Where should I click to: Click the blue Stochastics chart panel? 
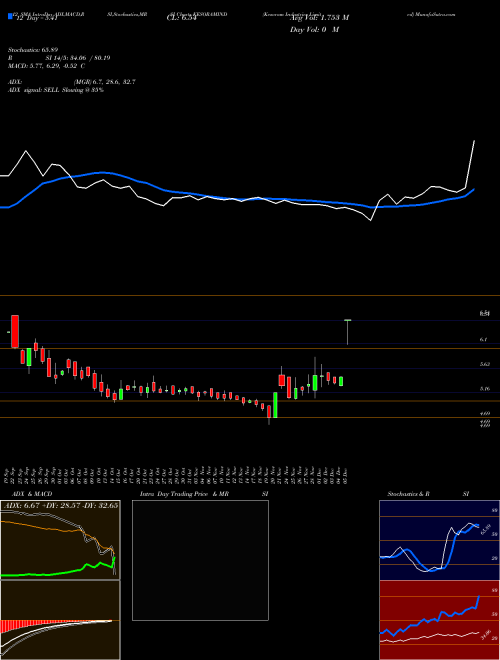[x=439, y=540]
